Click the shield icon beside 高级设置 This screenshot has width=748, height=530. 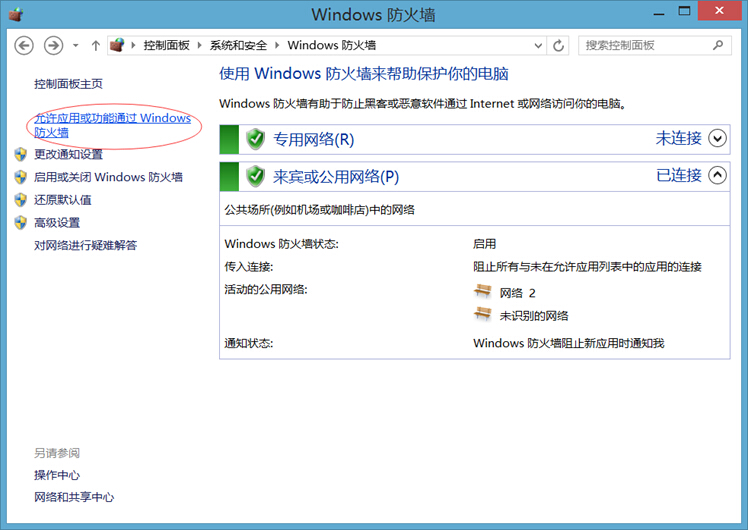coord(21,223)
